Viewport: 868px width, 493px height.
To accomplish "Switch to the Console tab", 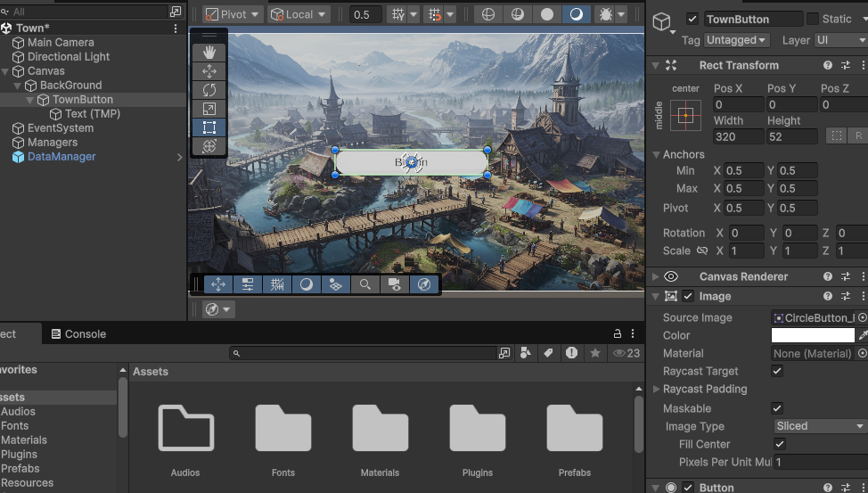I will (78, 334).
